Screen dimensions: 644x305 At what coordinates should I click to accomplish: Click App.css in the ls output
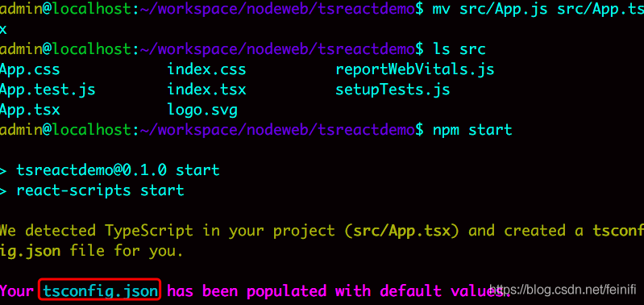(30, 69)
